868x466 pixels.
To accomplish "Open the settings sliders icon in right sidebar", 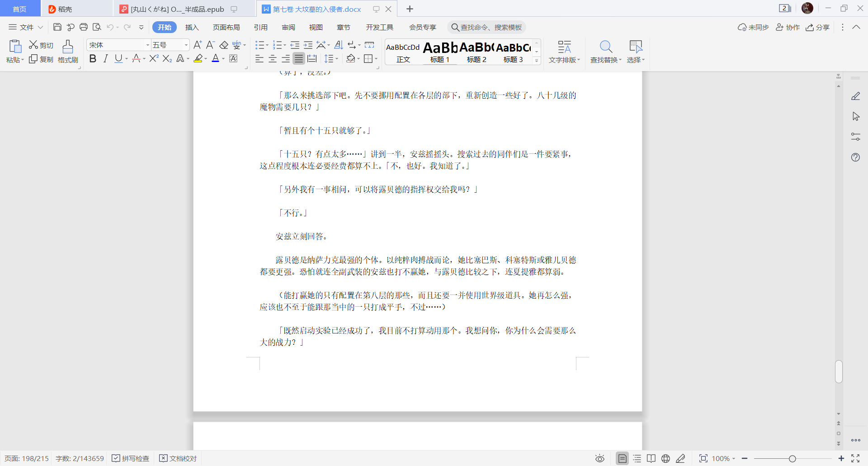I will pos(855,137).
